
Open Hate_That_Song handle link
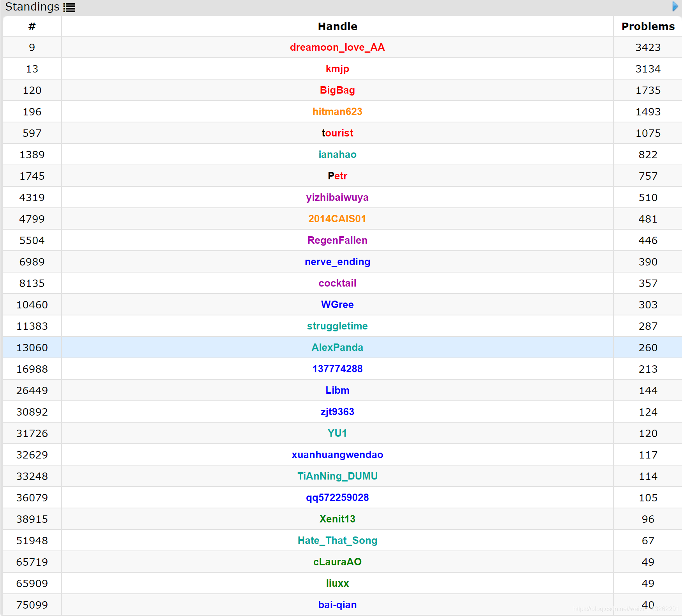point(337,541)
